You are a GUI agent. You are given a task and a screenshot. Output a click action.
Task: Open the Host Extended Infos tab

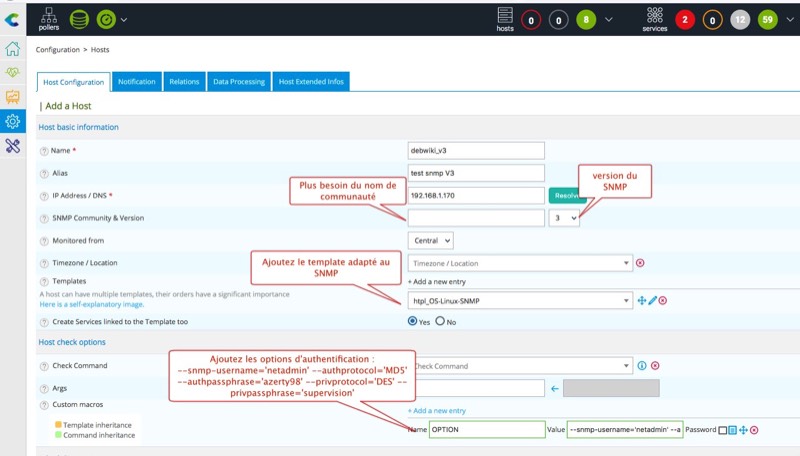(310, 82)
